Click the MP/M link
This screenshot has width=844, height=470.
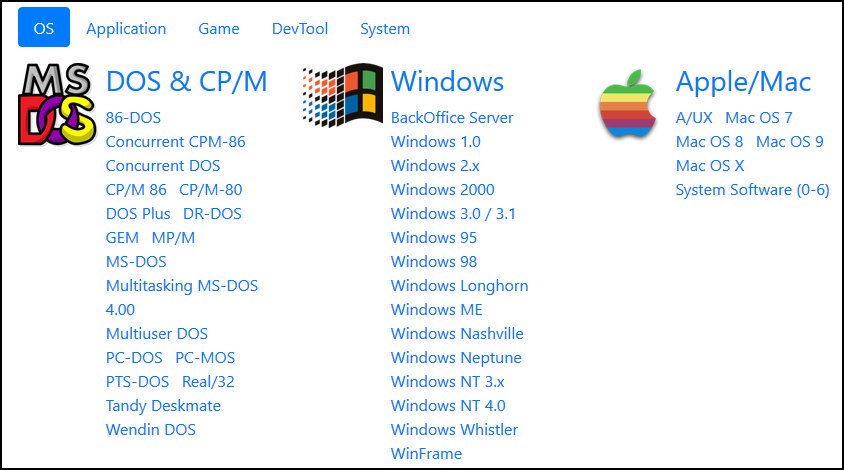click(x=173, y=237)
